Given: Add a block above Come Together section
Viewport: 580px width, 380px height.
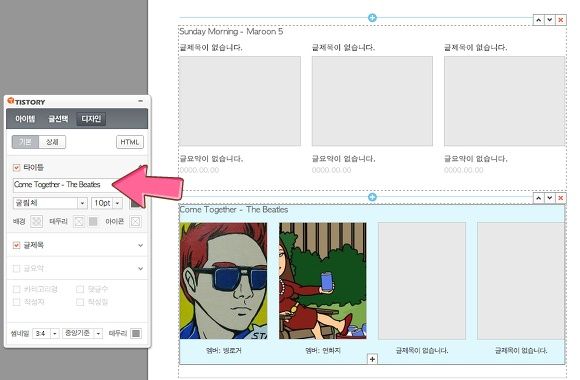Looking at the screenshot, I should tap(372, 197).
